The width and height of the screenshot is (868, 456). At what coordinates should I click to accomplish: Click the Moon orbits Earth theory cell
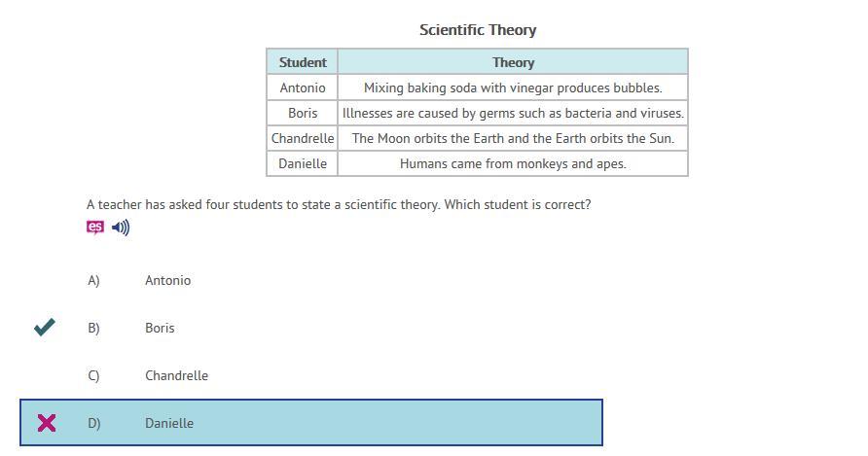tap(513, 138)
